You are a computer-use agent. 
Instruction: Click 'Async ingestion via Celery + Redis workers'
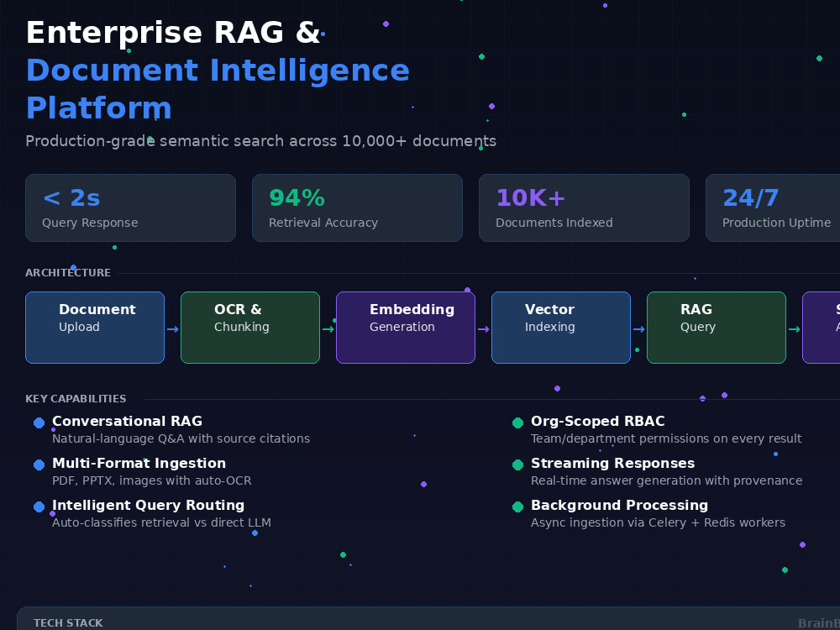pyautogui.click(x=658, y=522)
